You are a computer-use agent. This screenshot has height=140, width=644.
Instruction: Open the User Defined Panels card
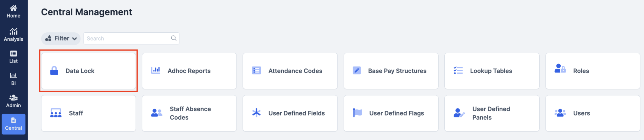[491, 113]
